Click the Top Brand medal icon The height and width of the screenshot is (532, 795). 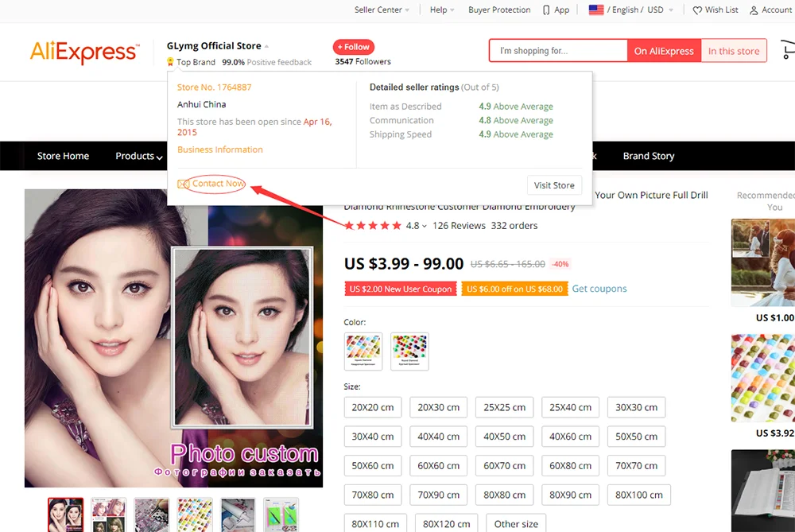click(x=170, y=62)
